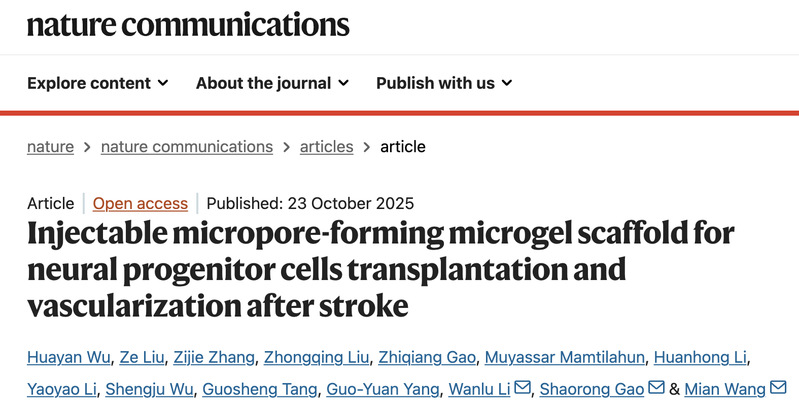Open nature communications breadcrumb link

tap(187, 146)
